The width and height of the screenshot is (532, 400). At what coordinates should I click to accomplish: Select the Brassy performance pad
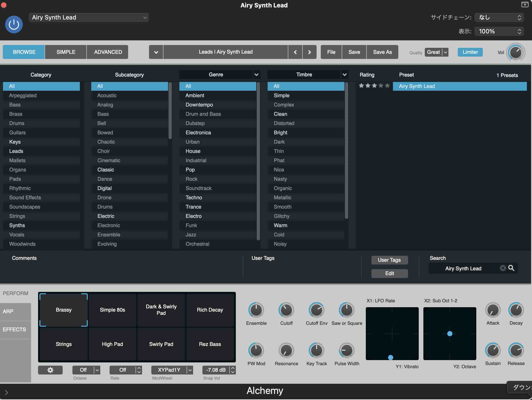click(64, 310)
